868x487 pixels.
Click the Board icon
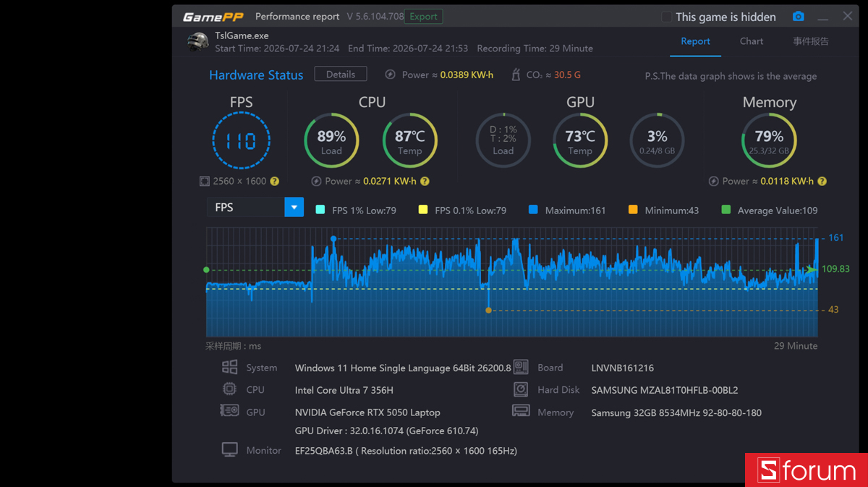[521, 367]
